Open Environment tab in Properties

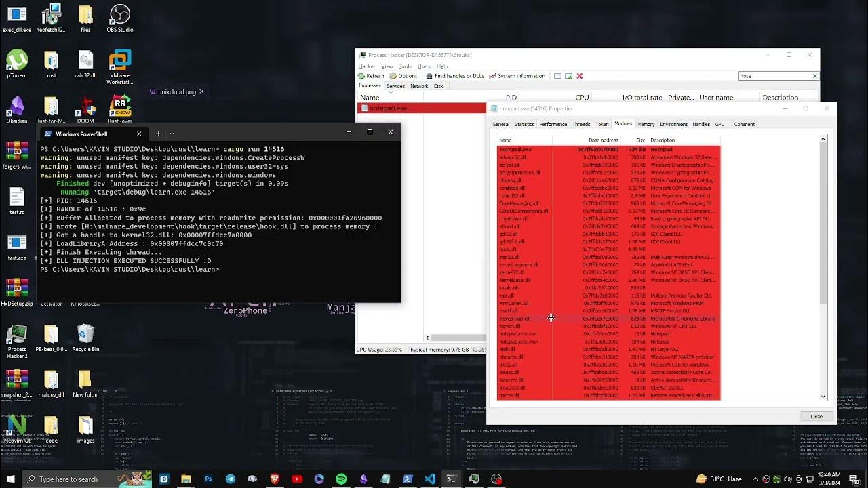point(673,124)
